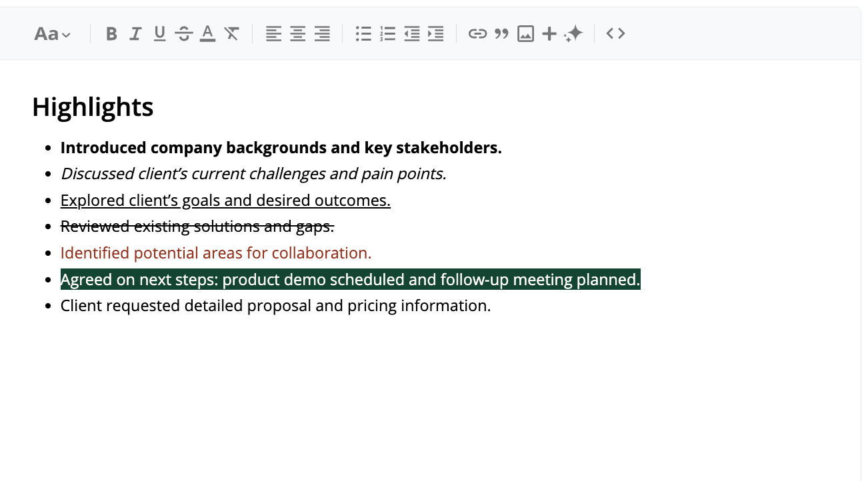This screenshot has width=868, height=481.
Task: Insert a block quote
Action: click(501, 34)
